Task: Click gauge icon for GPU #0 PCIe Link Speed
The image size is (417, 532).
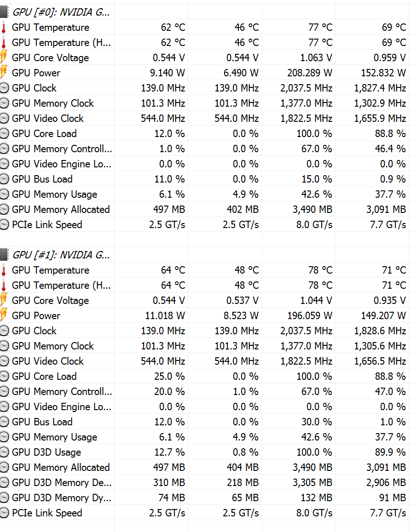Action: pyautogui.click(x=4, y=224)
